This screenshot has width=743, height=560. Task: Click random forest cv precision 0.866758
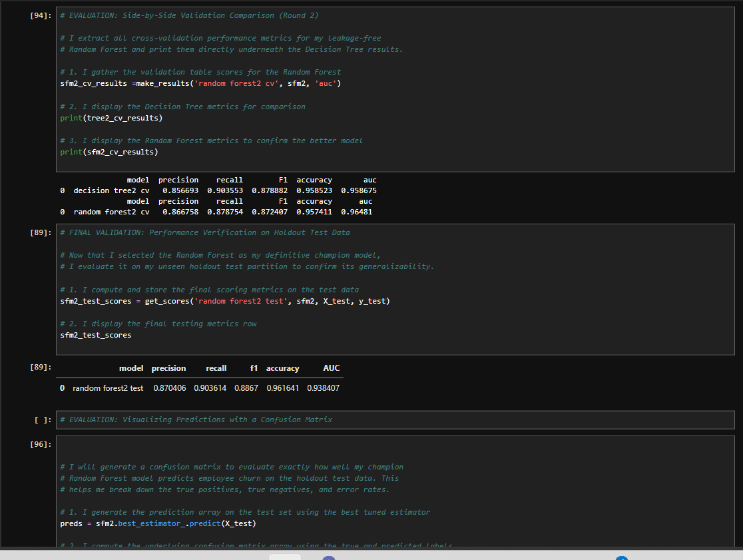click(180, 212)
